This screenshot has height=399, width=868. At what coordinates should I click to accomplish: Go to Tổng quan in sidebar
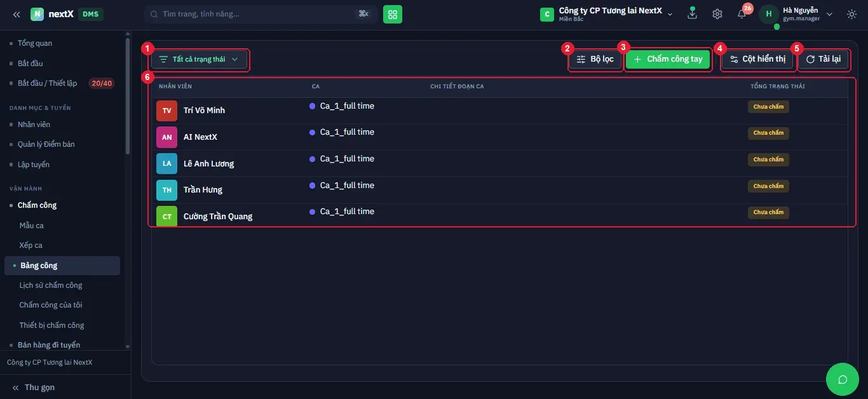point(35,43)
